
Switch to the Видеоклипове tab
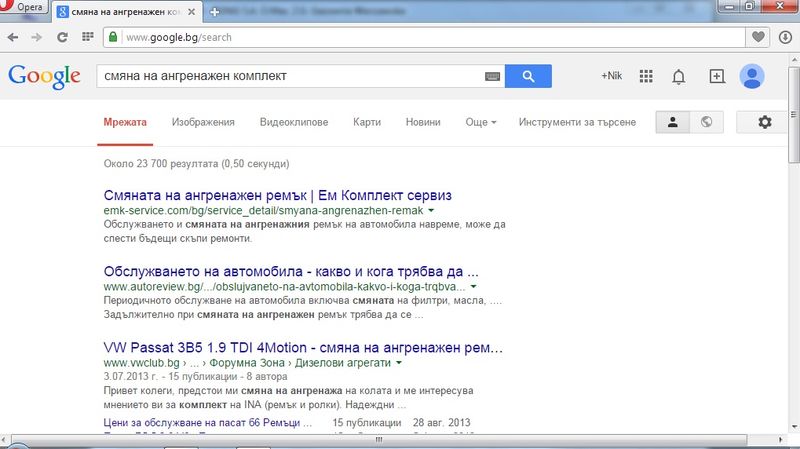tap(293, 122)
